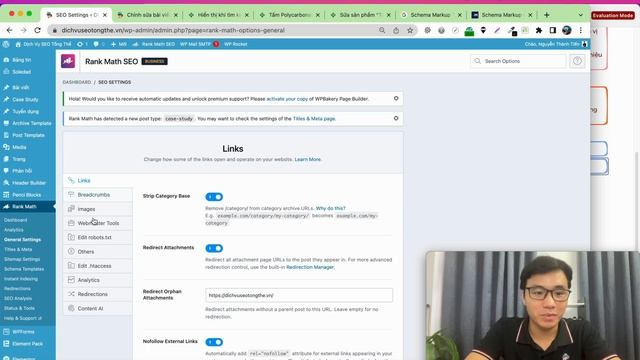Switch to the Tấm Polycarbonate tab
Screen dimensions: 640x360
tap(290, 15)
